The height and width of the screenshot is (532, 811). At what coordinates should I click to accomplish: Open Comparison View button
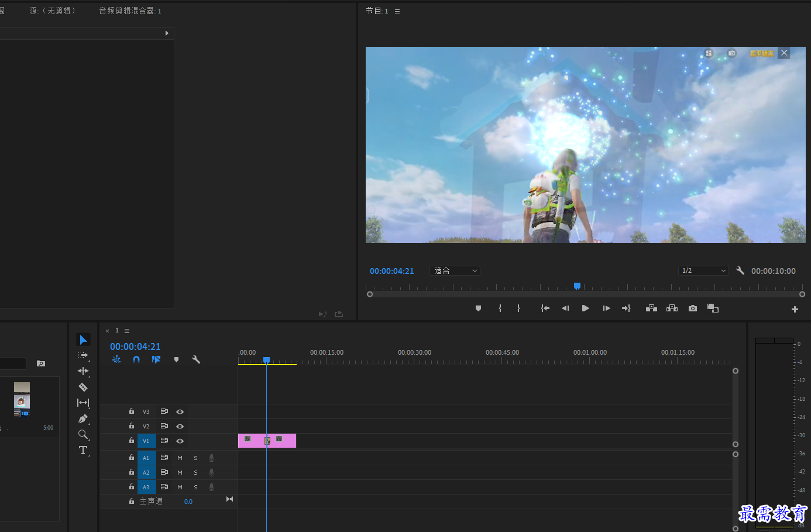(713, 308)
